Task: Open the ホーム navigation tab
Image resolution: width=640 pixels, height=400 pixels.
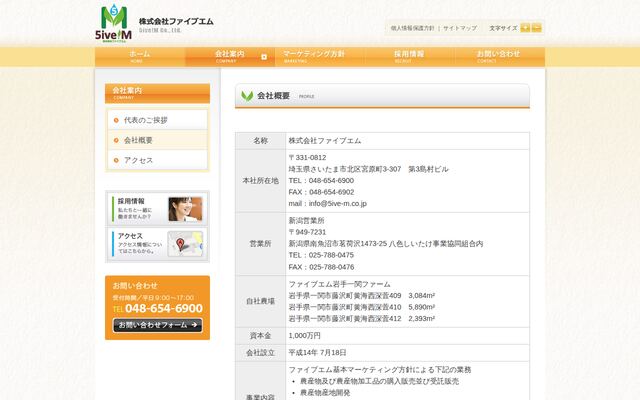Action: (x=140, y=57)
